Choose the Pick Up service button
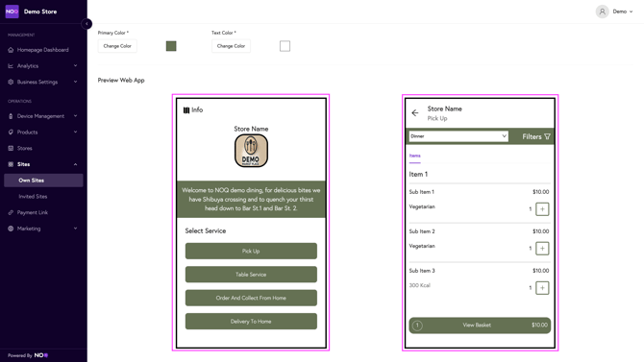Image resolution: width=644 pixels, height=362 pixels. 251,251
